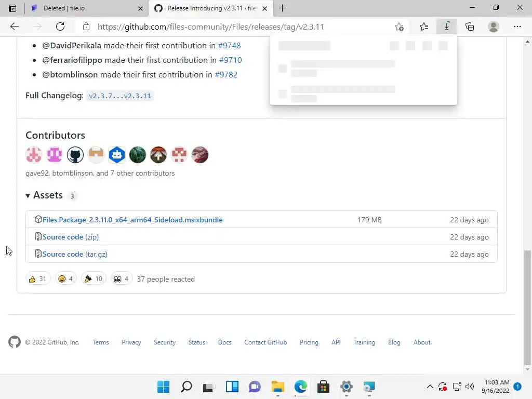Open the Pricing footer link
Screen dimensions: 532x399
[309, 342]
